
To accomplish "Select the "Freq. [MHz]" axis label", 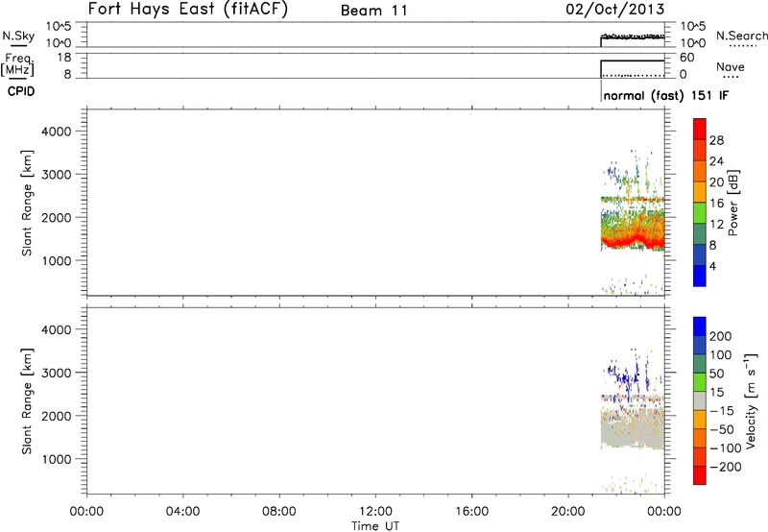I will click(18, 64).
